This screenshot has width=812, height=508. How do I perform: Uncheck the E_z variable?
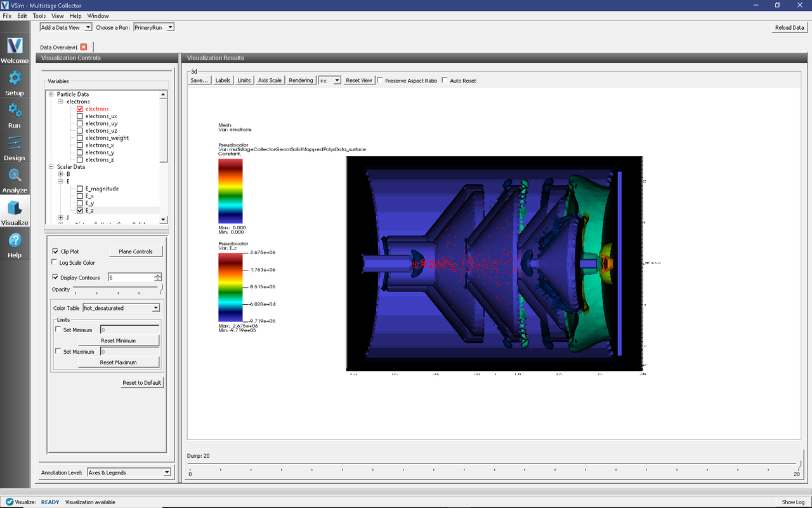coord(79,210)
